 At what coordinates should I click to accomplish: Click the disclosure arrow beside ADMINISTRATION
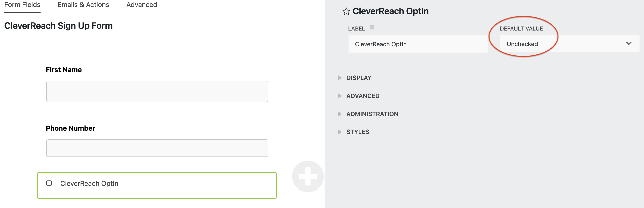pyautogui.click(x=340, y=114)
